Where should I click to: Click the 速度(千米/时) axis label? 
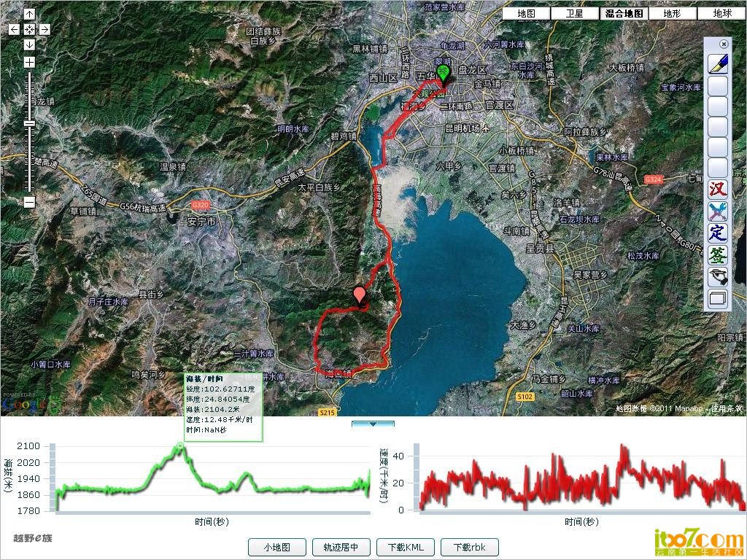(x=384, y=475)
